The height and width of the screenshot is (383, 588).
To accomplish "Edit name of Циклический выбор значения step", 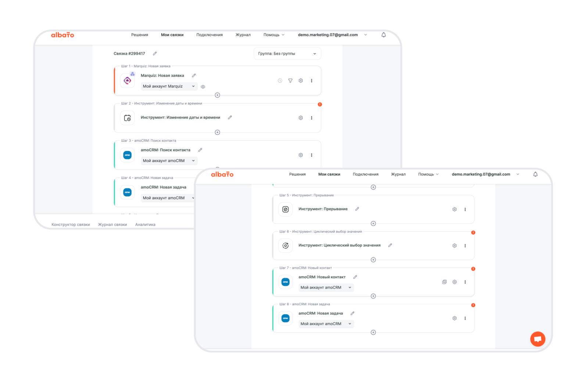I will (x=390, y=245).
